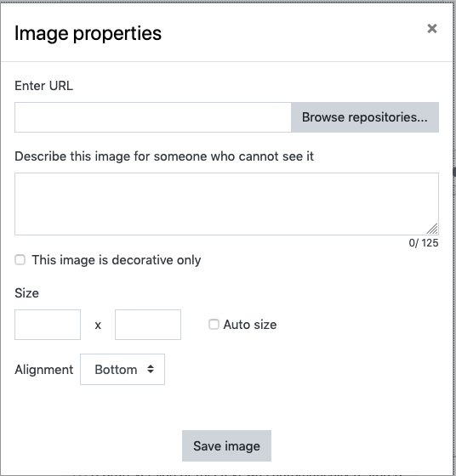Click the Image properties dialog title
Screen dimensions: 456x476
click(x=88, y=33)
